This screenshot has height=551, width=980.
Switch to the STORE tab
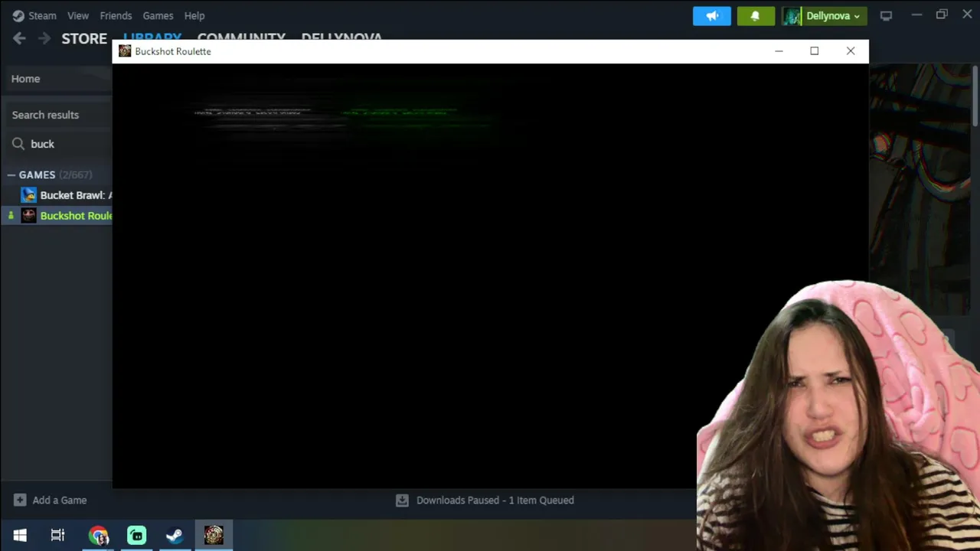[x=84, y=38]
